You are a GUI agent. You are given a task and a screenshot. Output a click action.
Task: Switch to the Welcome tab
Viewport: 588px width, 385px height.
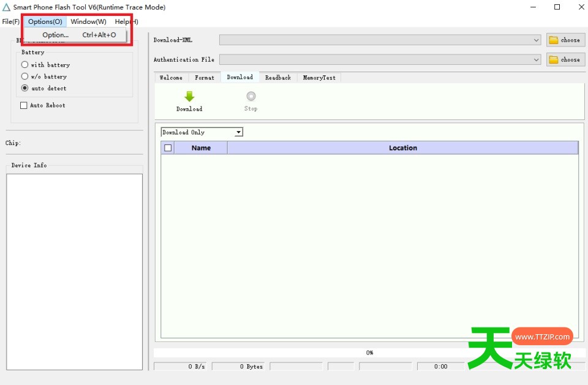tap(171, 78)
